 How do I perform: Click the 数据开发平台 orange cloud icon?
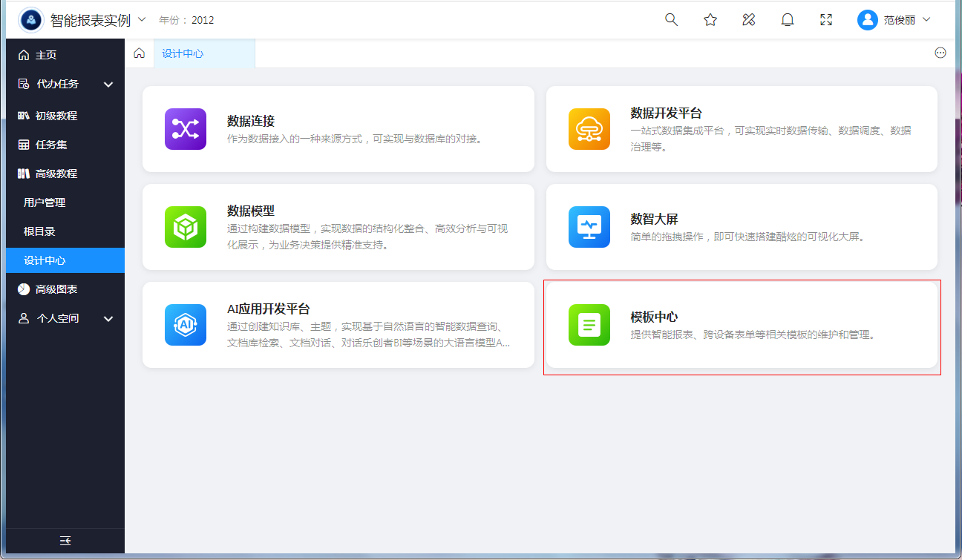click(589, 129)
